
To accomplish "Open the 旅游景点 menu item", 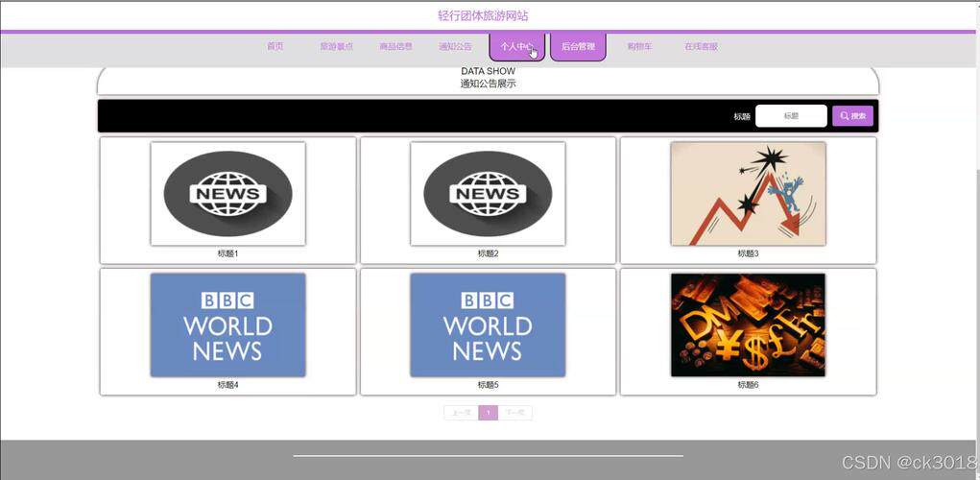I will [336, 46].
